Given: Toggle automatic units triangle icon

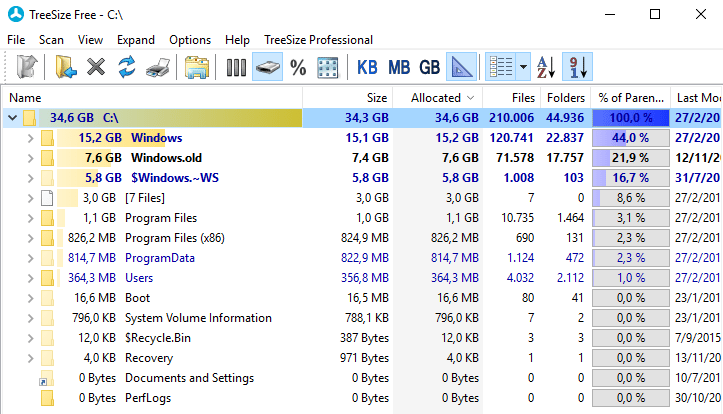Looking at the screenshot, I should coord(461,67).
